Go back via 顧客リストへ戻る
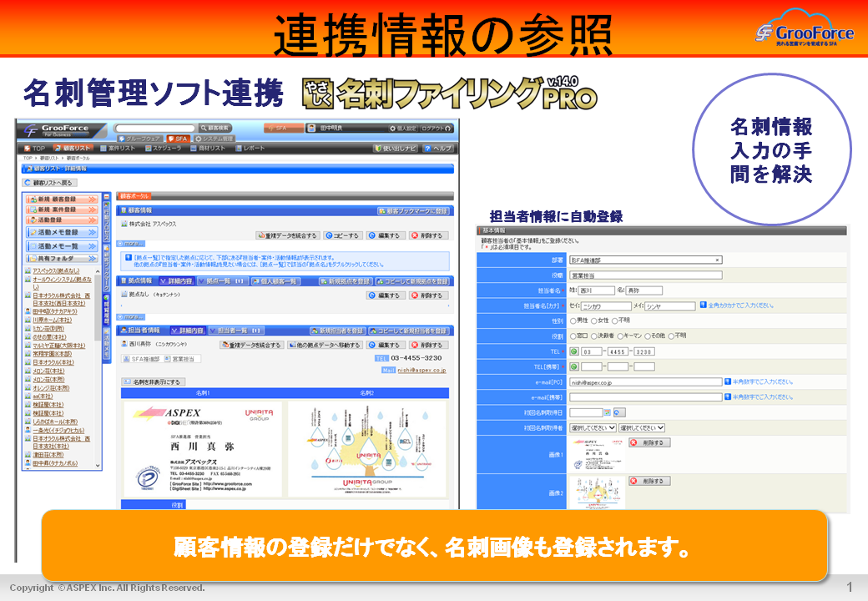The width and height of the screenshot is (868, 601). pyautogui.click(x=49, y=183)
